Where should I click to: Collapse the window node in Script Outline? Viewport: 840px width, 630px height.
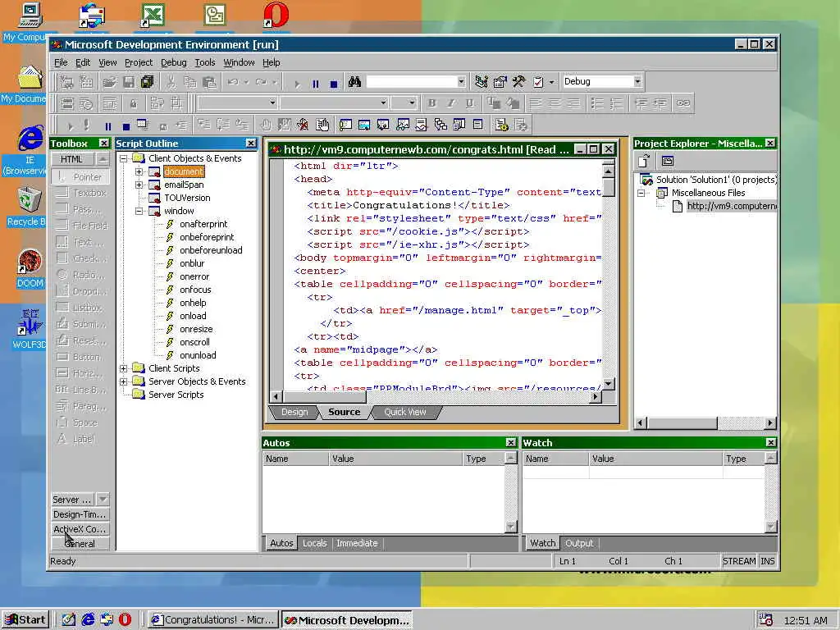tap(139, 211)
